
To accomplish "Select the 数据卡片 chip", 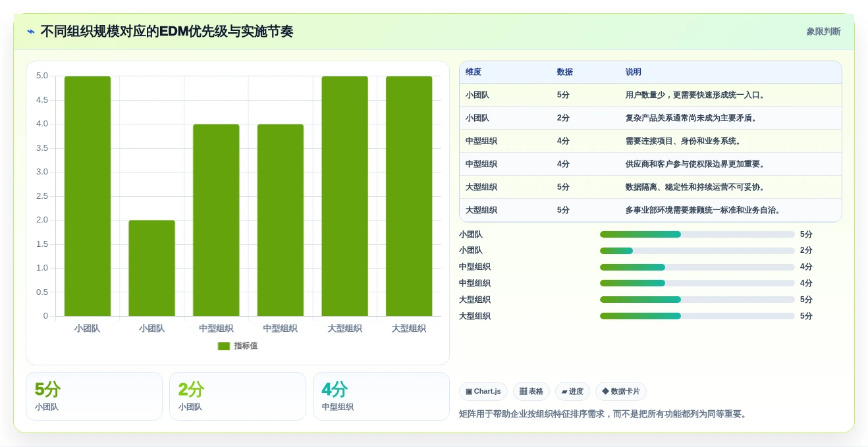I will tap(621, 392).
